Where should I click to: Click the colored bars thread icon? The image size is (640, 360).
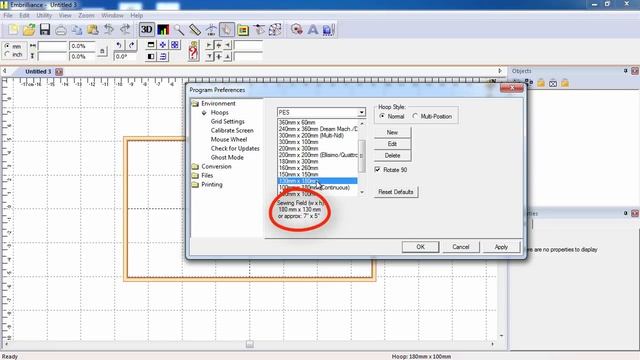(163, 29)
